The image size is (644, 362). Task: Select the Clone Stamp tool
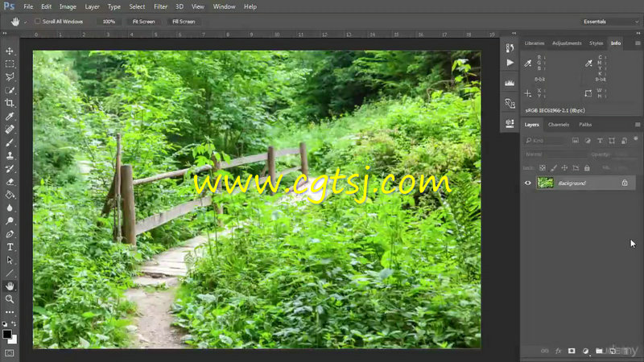pos(10,155)
